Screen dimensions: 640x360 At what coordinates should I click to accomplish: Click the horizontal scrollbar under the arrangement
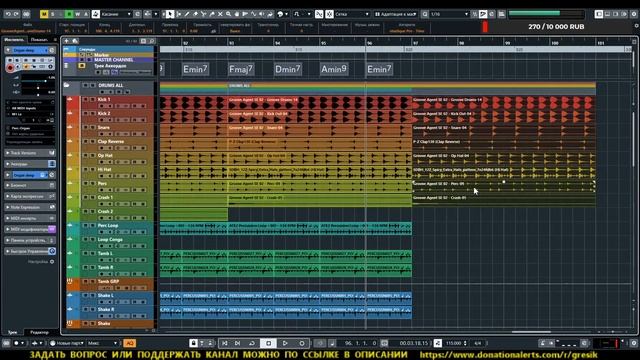point(531,332)
